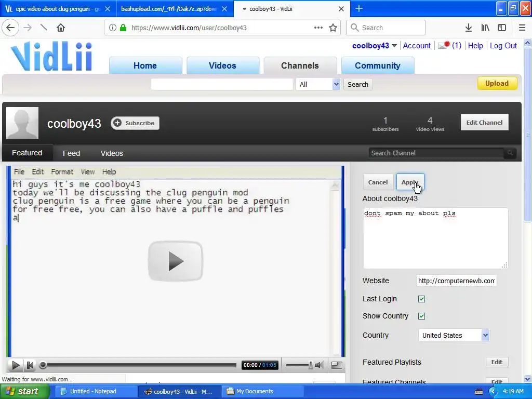Image resolution: width=532 pixels, height=399 pixels.
Task: Click the small play button in player bar
Action: (16, 365)
